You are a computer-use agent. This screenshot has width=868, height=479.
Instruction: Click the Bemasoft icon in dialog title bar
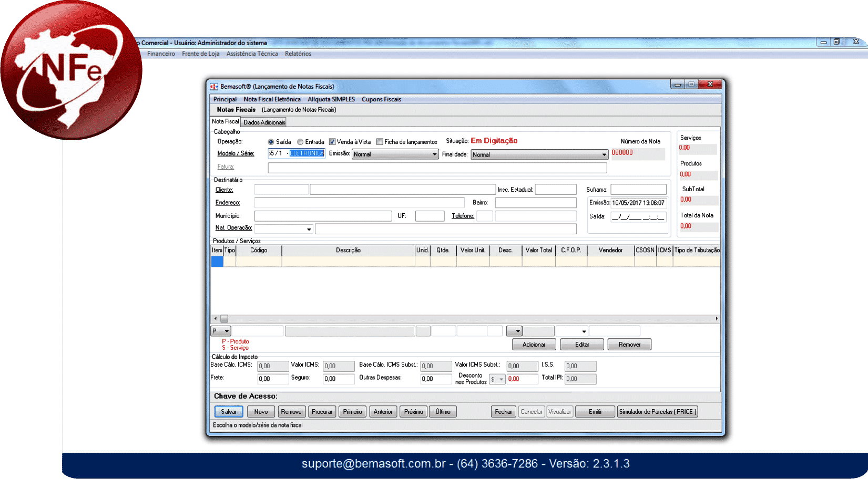click(x=214, y=87)
